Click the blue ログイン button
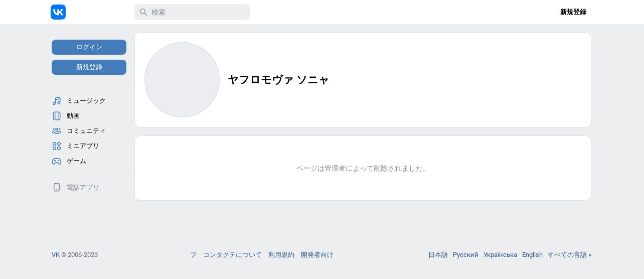Screen dimensions: 644x279 (89, 47)
